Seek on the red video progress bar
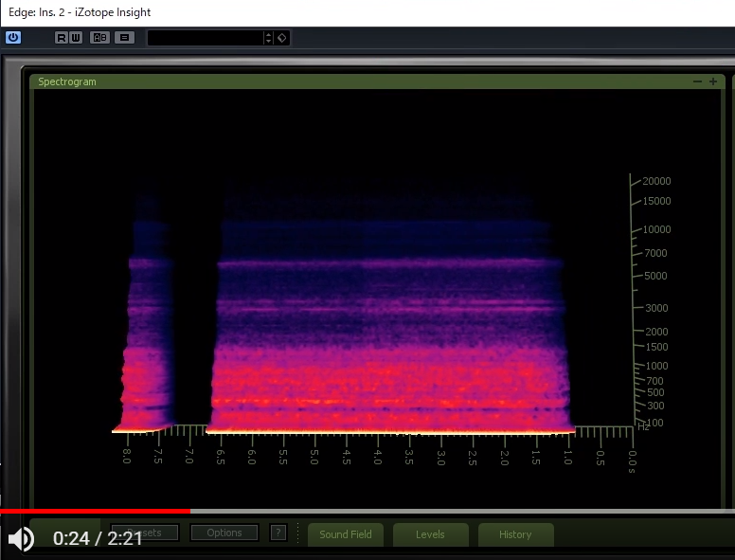Screen dimensions: 735x560 pyautogui.click(x=95, y=512)
